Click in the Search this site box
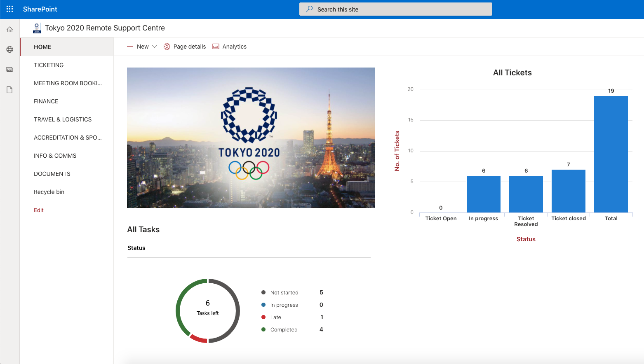This screenshot has width=644, height=364. click(396, 9)
